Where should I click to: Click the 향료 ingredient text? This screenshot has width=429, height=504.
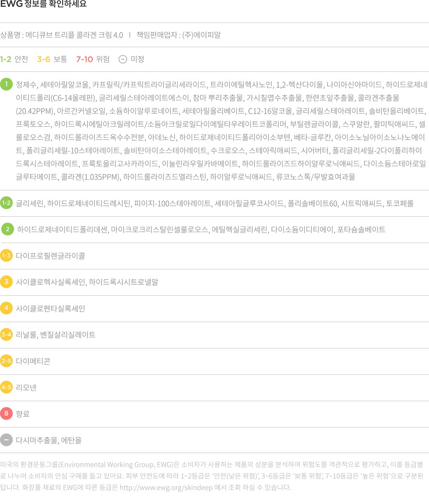coord(23,413)
